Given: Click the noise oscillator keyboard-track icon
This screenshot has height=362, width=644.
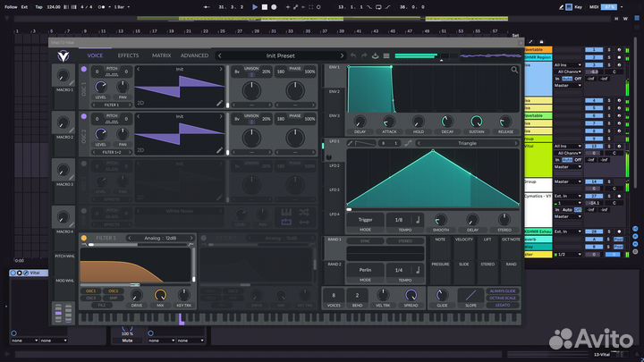Looking at the screenshot, I should (x=286, y=212).
